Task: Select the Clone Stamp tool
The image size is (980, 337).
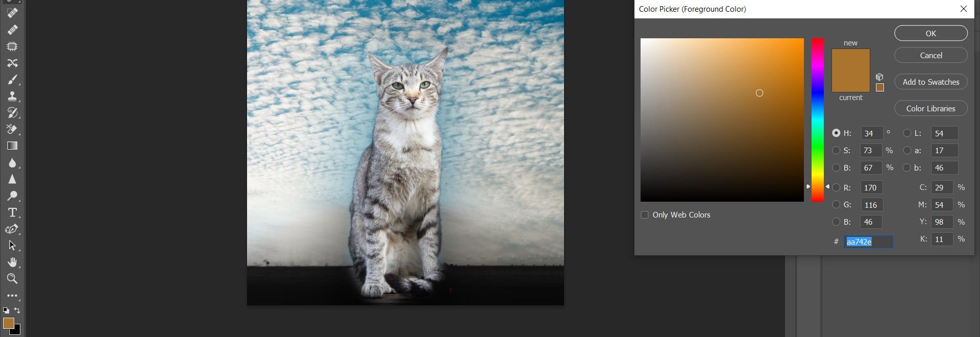Action: coord(12,96)
